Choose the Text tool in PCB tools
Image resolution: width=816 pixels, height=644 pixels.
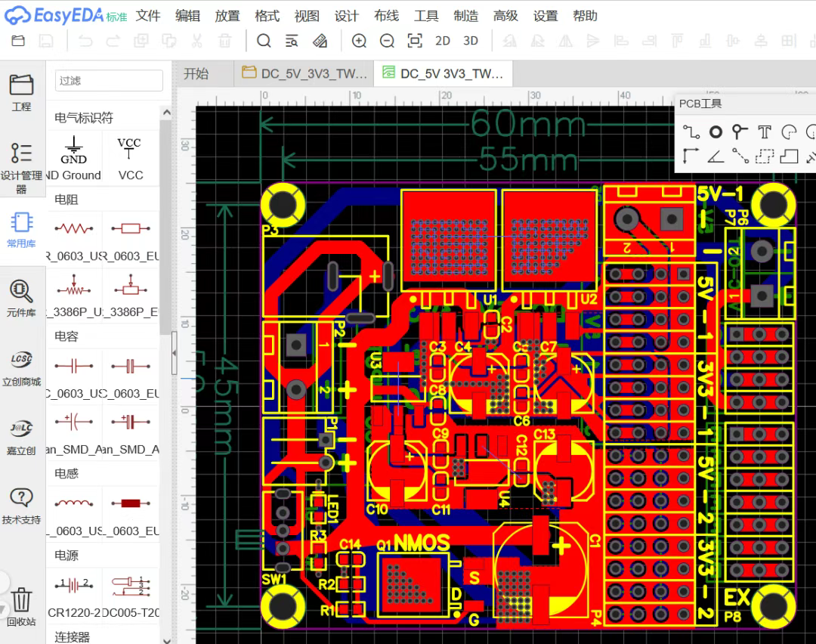coord(765,132)
